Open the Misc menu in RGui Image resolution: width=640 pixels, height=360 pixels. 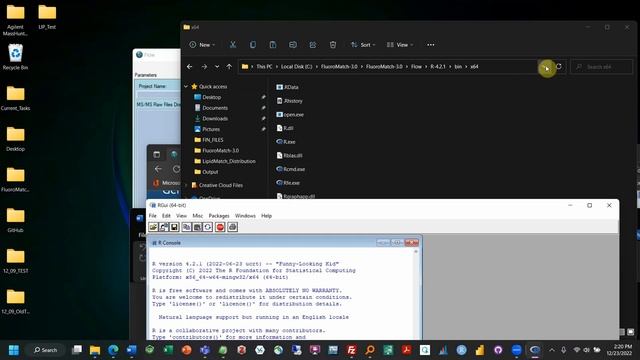(198, 216)
